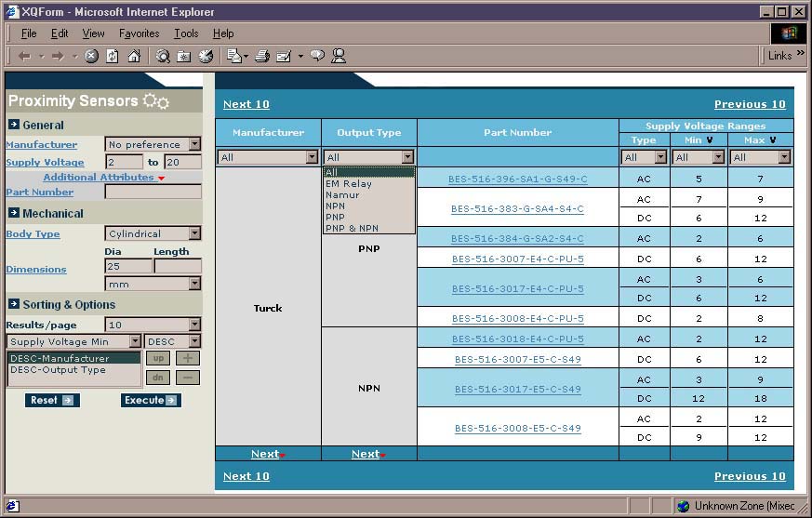
Task: Go to Home page icon
Action: (x=134, y=56)
